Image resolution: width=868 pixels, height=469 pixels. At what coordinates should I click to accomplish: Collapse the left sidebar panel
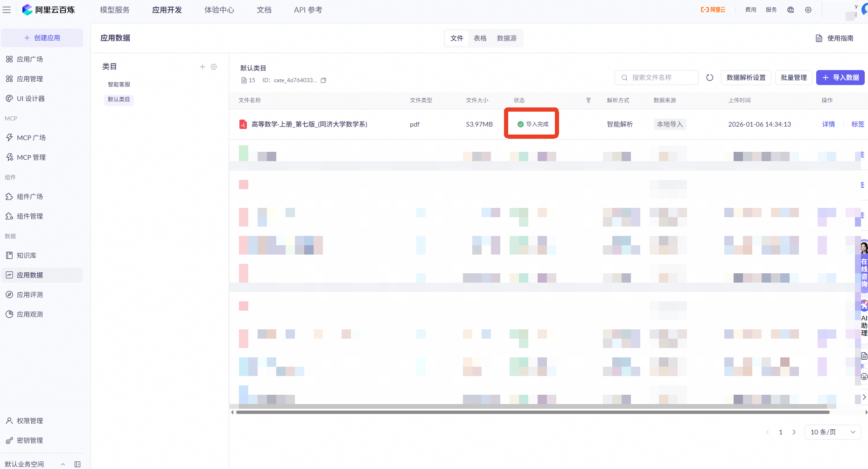[77, 464]
